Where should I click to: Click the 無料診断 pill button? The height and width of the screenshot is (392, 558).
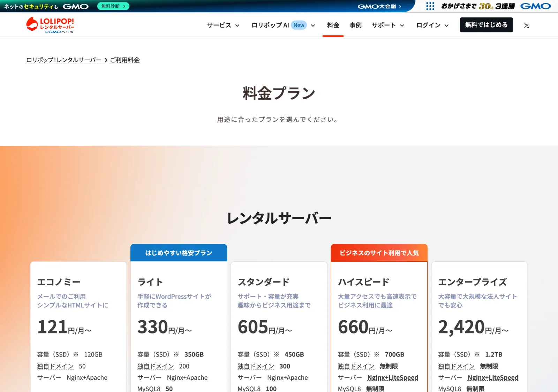click(113, 6)
